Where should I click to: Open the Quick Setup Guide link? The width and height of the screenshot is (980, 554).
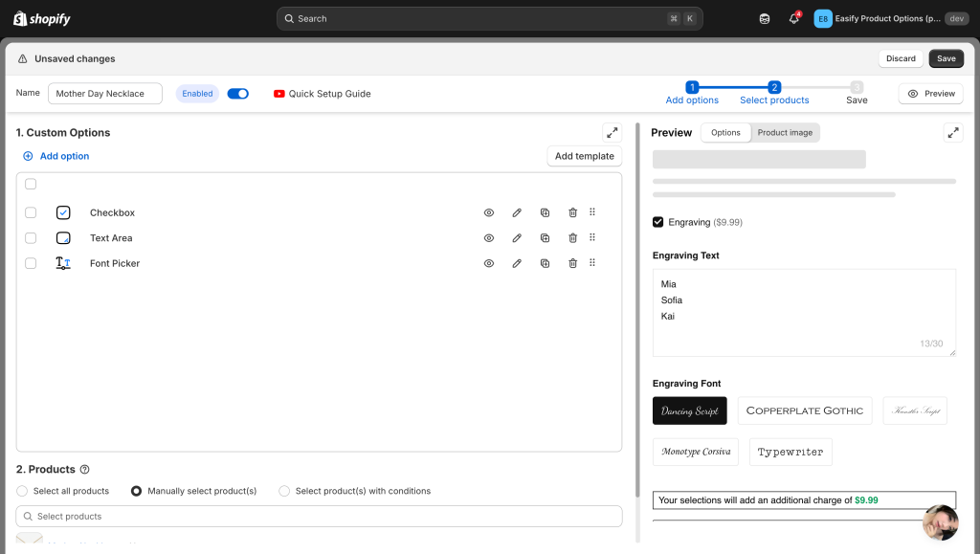click(322, 94)
